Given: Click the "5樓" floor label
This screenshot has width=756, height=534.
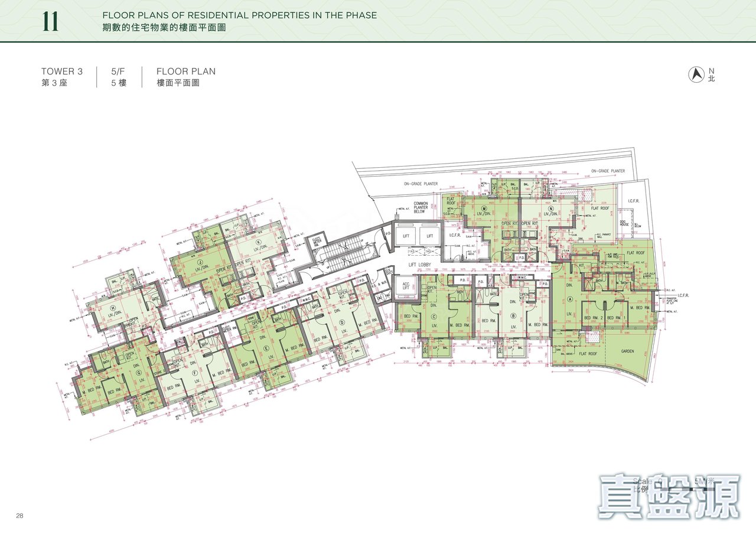Looking at the screenshot, I should coord(119,83).
